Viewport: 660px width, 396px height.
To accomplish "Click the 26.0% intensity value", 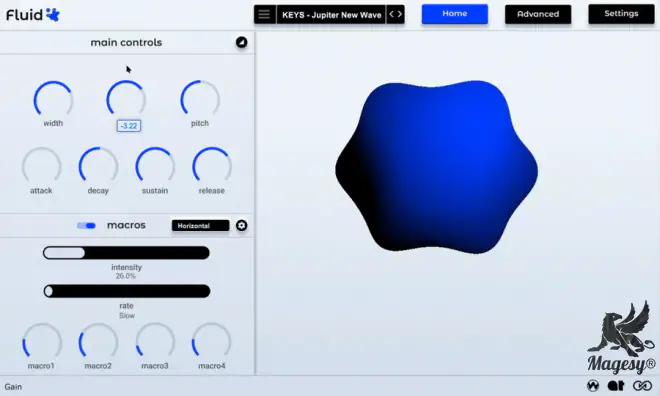I will [x=126, y=276].
